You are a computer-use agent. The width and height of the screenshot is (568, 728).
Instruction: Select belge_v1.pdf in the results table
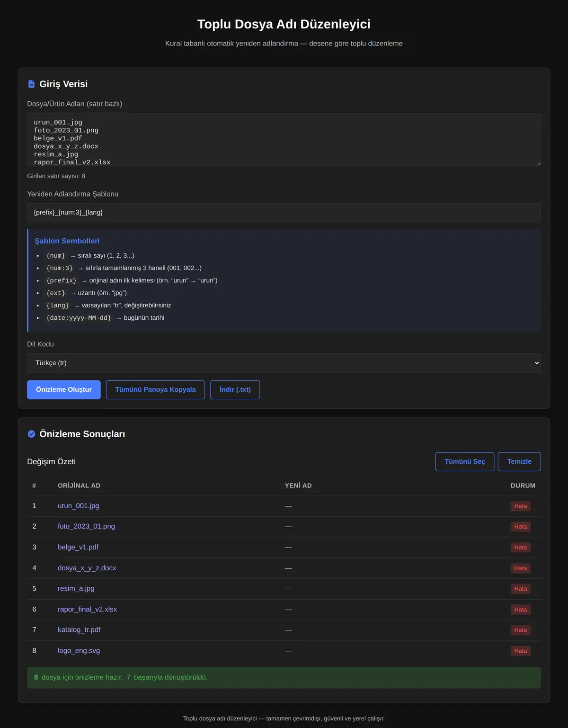pyautogui.click(x=78, y=547)
